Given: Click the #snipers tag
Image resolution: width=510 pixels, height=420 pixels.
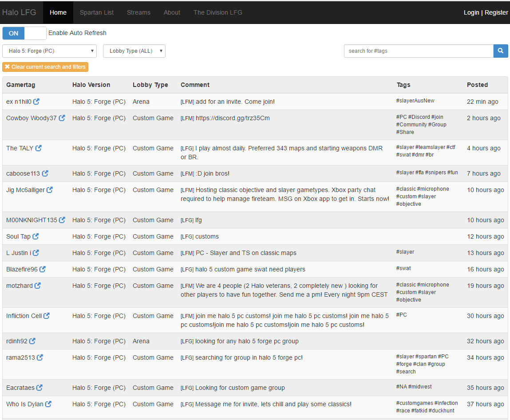Looking at the screenshot, I should coord(435,173).
